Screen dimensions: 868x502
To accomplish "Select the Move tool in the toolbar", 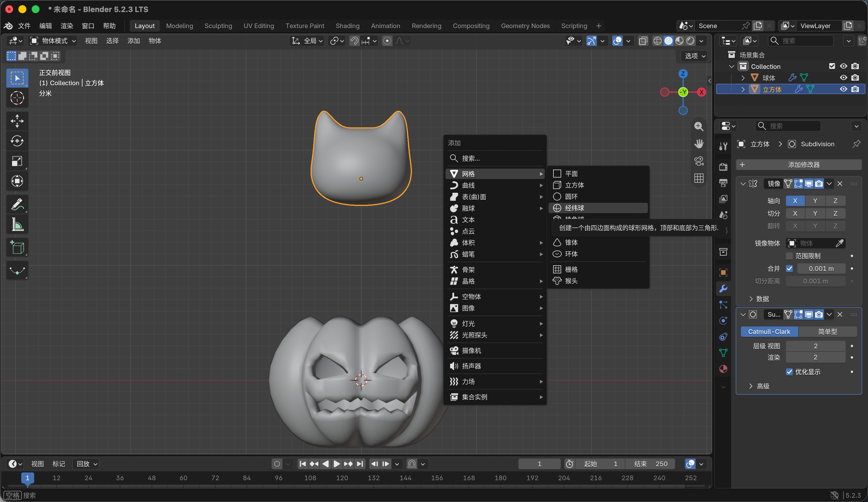I will [17, 121].
